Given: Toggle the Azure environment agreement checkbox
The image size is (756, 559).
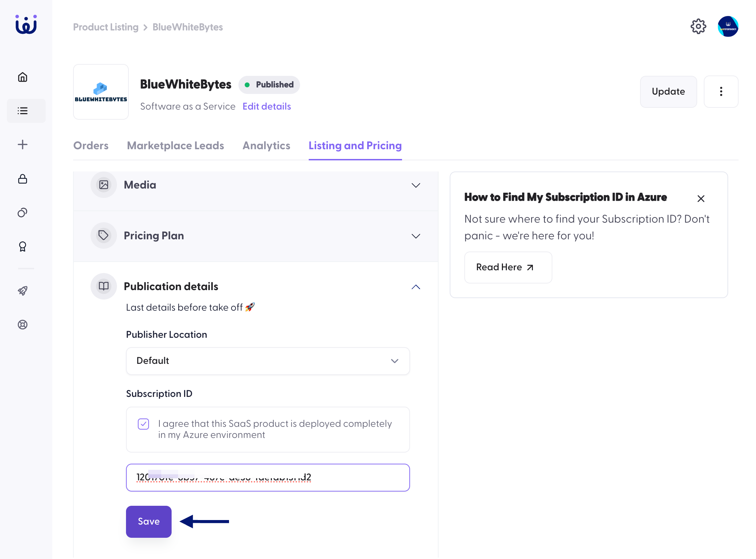Looking at the screenshot, I should pyautogui.click(x=143, y=424).
